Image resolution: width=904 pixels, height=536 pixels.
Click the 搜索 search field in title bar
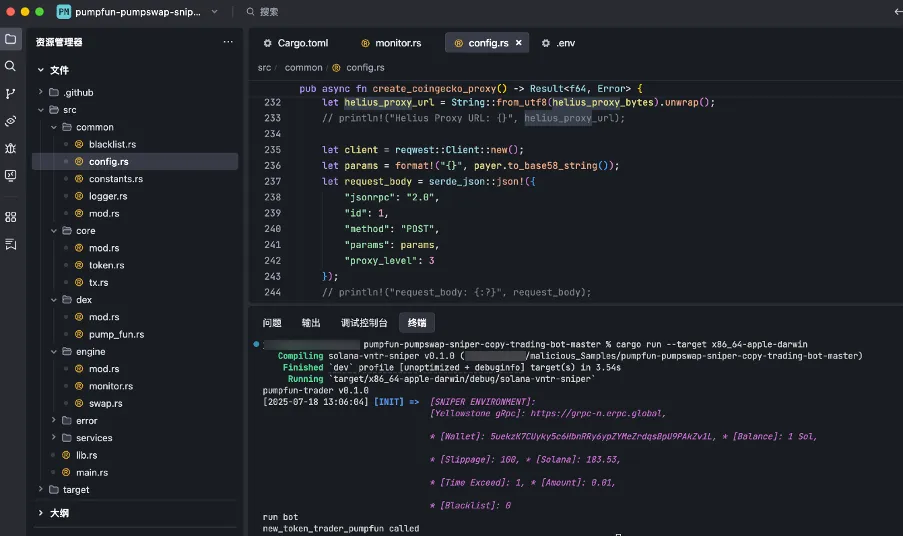(x=269, y=12)
